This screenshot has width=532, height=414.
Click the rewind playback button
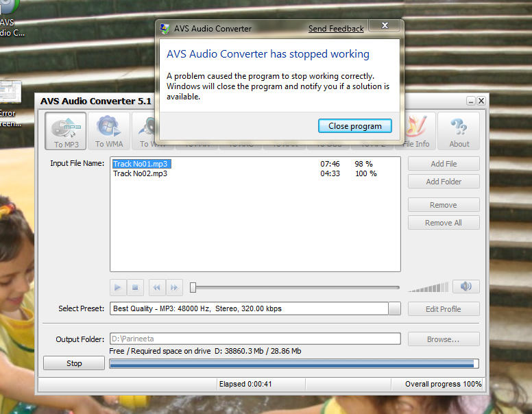pyautogui.click(x=157, y=288)
